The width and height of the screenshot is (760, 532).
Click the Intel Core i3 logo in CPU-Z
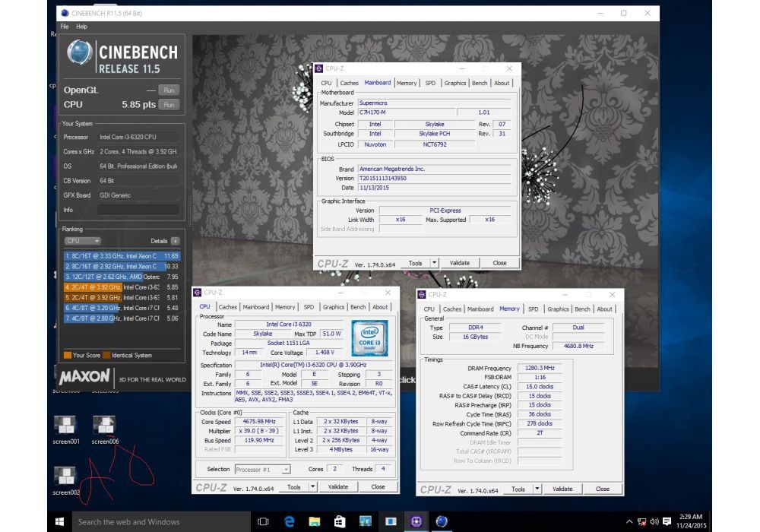tap(369, 337)
